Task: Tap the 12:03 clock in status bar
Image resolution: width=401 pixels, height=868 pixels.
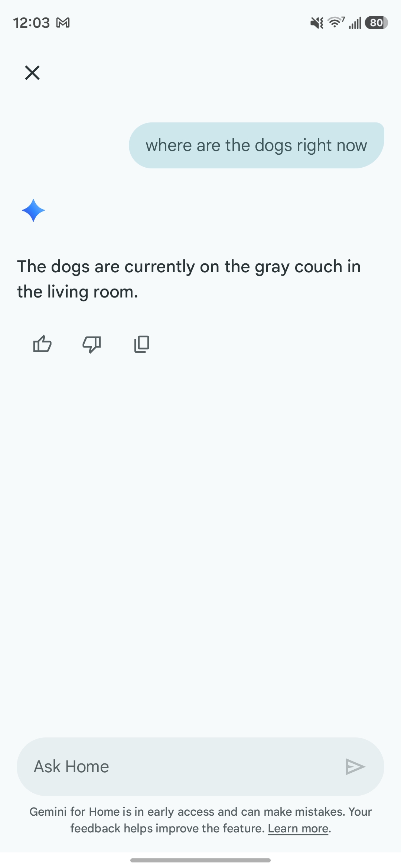Action: [31, 23]
